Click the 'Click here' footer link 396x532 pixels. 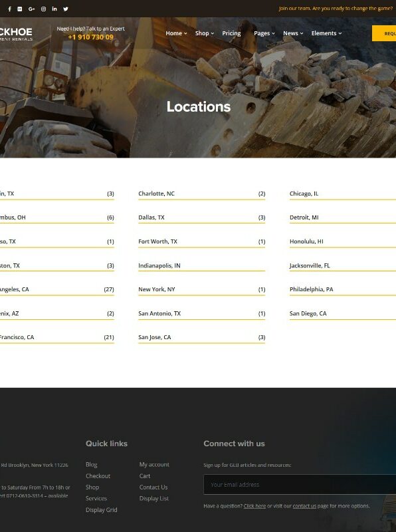tap(254, 506)
